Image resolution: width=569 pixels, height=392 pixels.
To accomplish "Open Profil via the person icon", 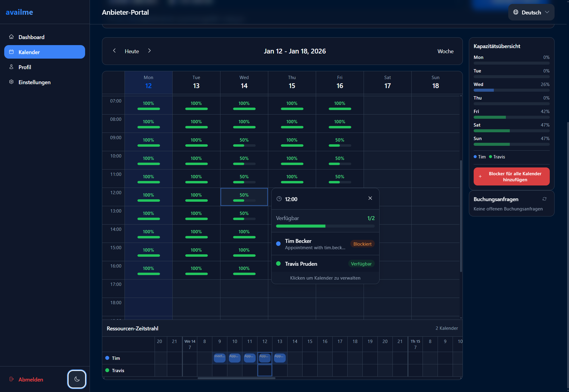I will pyautogui.click(x=11, y=67).
